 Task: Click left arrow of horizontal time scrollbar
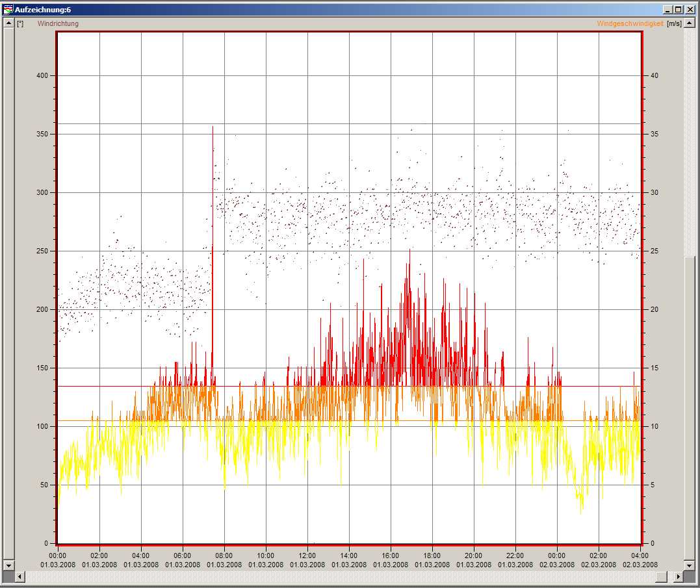(19, 576)
